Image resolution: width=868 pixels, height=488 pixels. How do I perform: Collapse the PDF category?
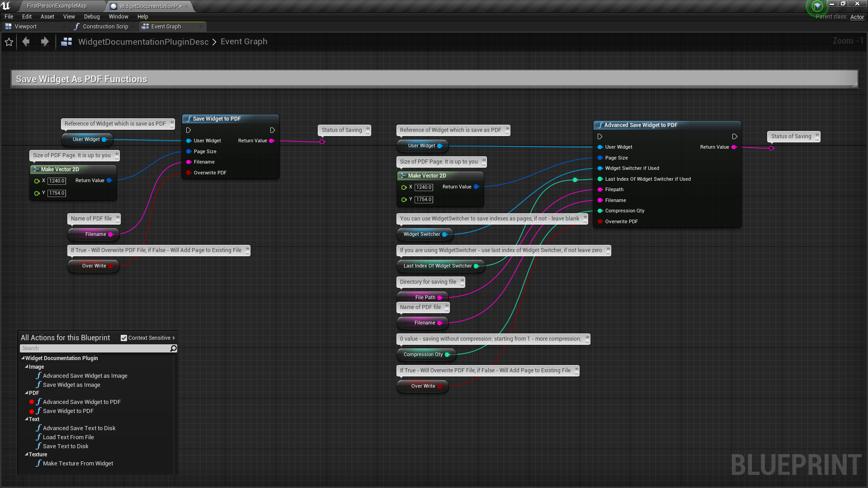(x=27, y=393)
